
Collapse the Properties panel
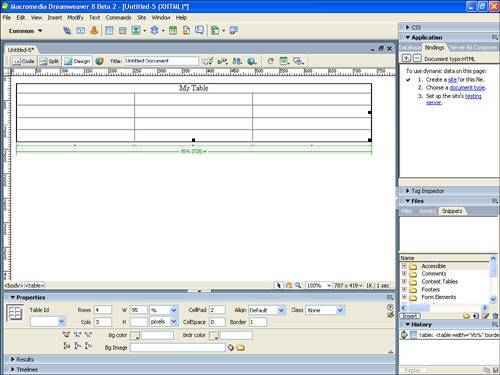[12, 297]
